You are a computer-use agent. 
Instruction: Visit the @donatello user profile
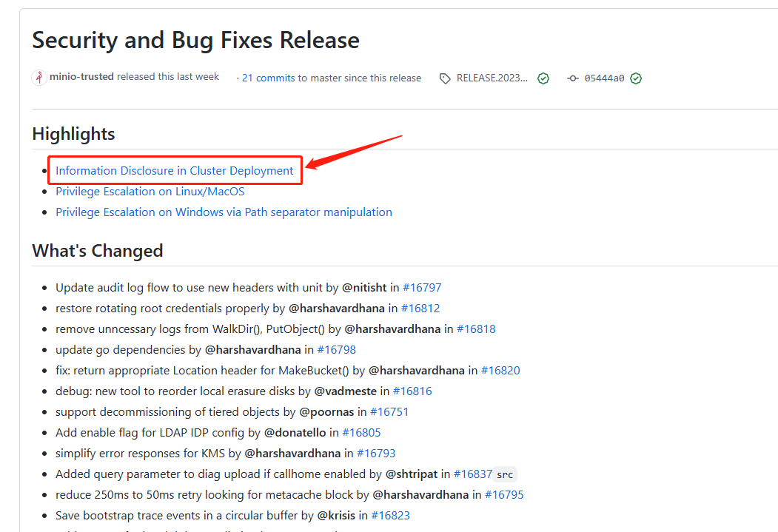(295, 433)
